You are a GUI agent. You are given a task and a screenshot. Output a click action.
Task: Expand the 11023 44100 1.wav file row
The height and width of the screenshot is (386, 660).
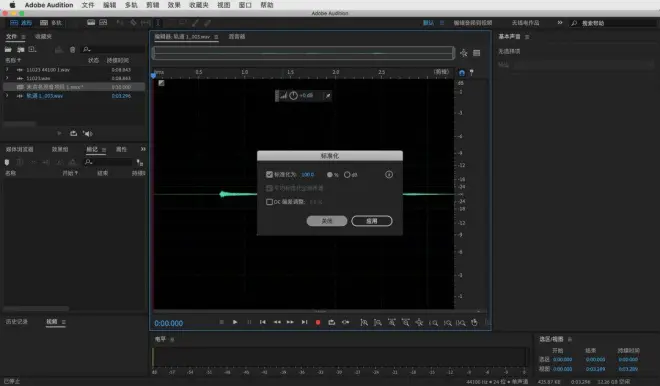click(7, 69)
